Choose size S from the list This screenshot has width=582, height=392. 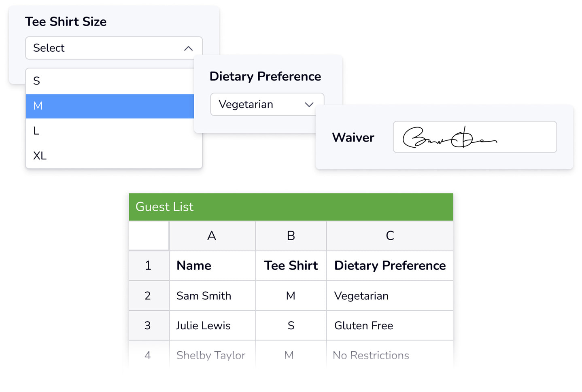coord(110,81)
